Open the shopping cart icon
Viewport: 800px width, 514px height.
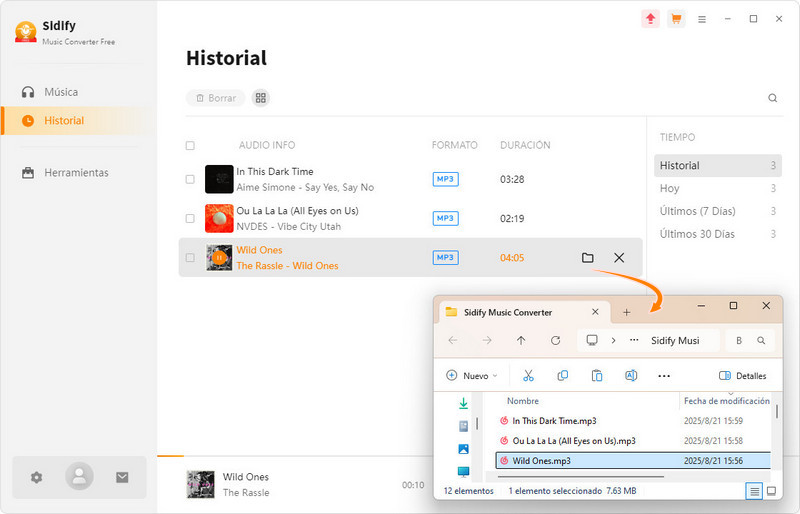pos(676,19)
